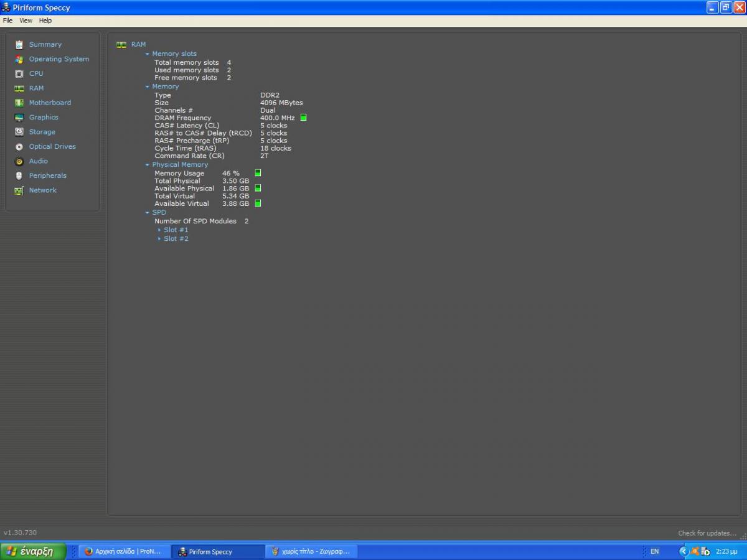Open the Summary section

[45, 45]
